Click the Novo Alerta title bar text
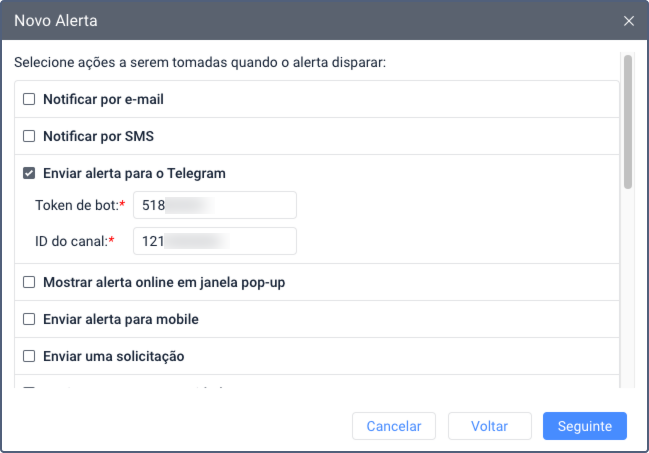This screenshot has height=453, width=649. click(x=56, y=20)
